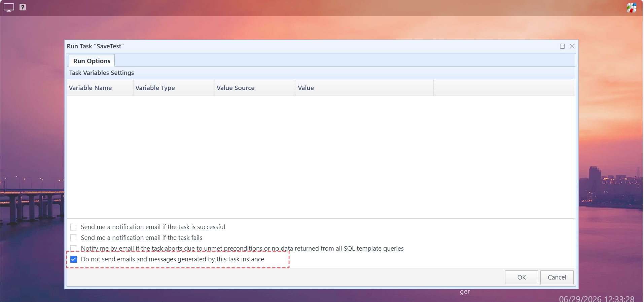Viewport: 644px width, 302px height.
Task: Click the Value column header
Action: coord(365,88)
